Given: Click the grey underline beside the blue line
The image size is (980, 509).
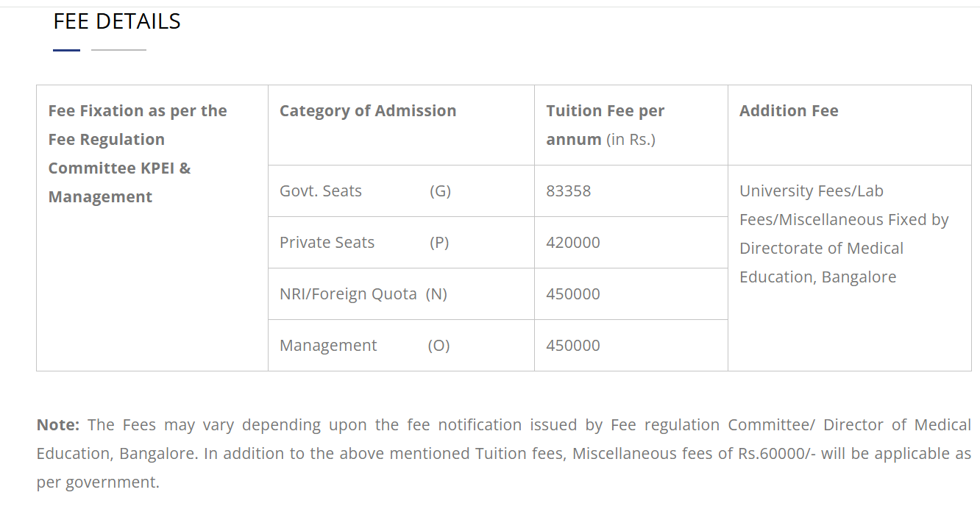Looking at the screenshot, I should tap(118, 50).
